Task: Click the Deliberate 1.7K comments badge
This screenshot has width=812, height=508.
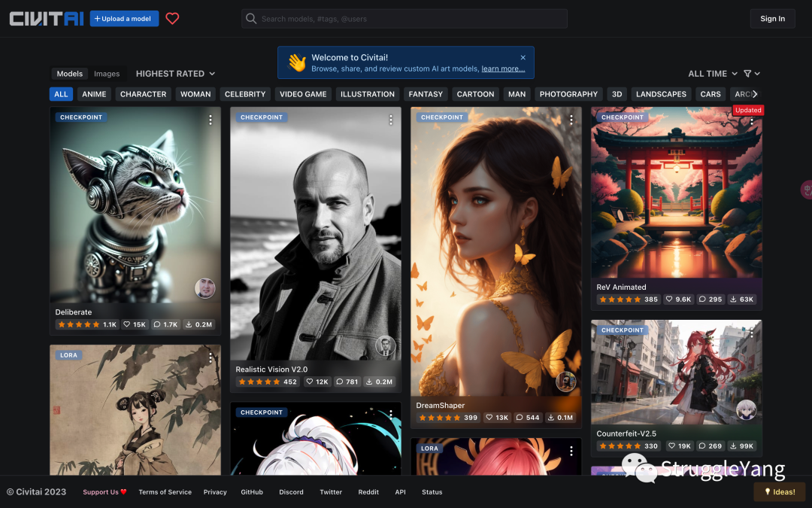Action: [165, 324]
